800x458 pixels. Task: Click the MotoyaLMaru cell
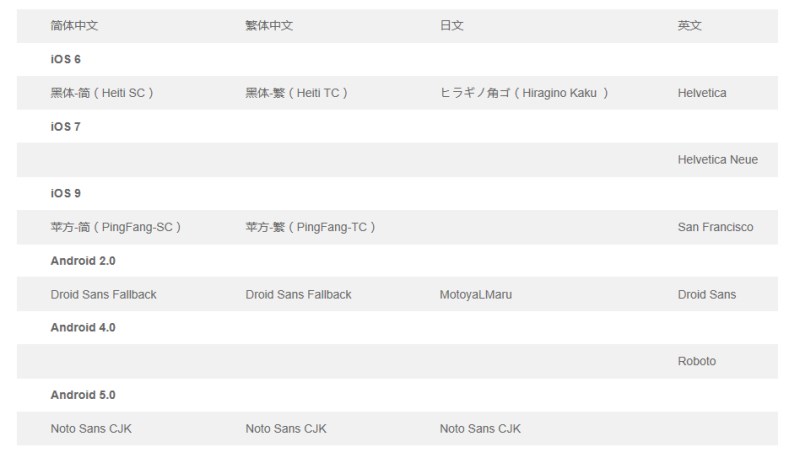(x=475, y=294)
